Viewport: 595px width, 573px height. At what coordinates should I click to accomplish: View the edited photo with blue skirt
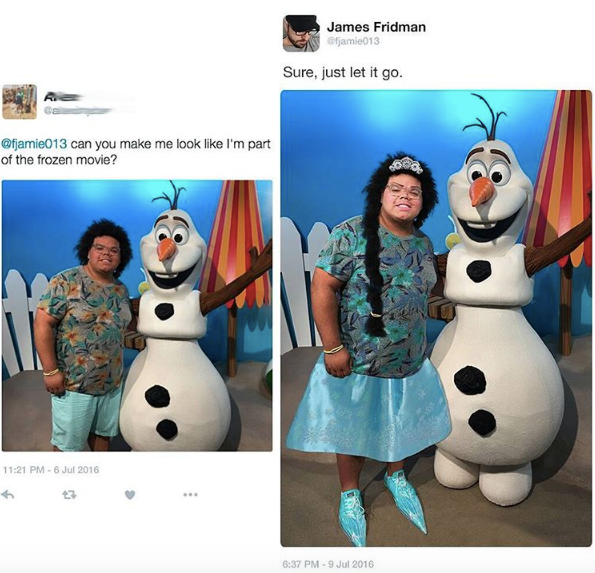pyautogui.click(x=436, y=318)
